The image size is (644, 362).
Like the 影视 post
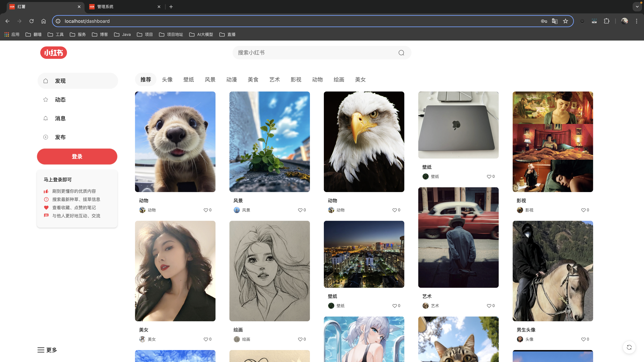click(583, 210)
